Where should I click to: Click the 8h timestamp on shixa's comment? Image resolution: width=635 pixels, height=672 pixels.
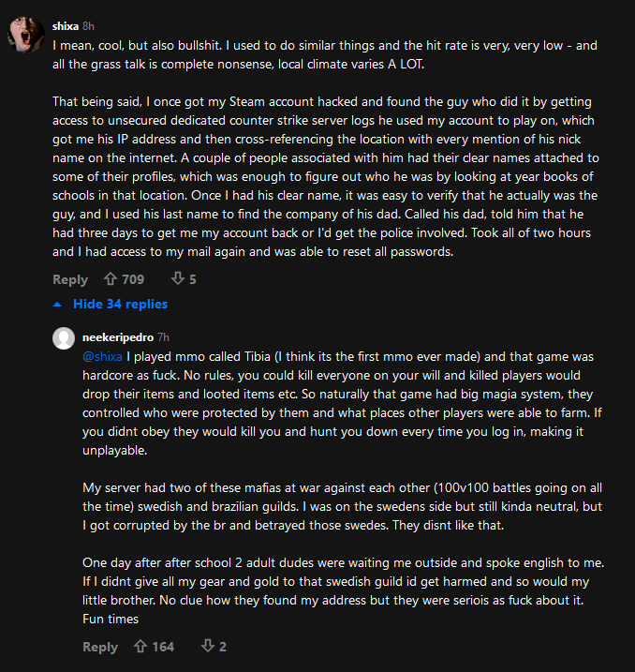(88, 26)
